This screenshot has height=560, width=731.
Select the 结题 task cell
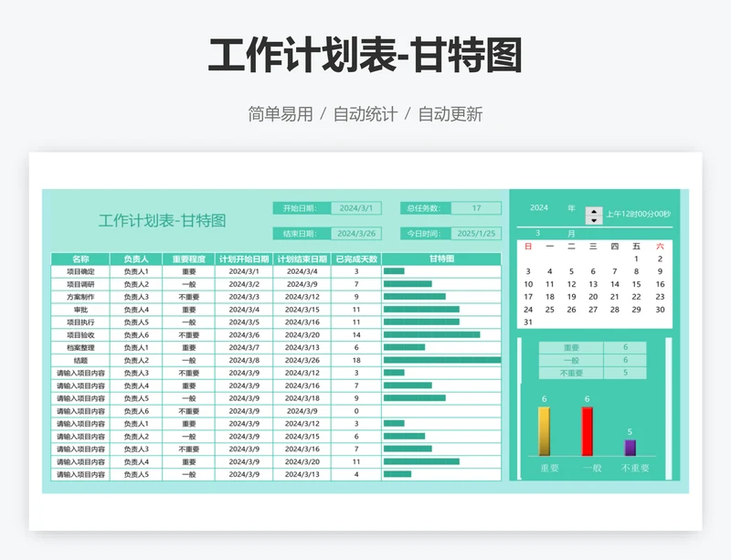click(x=80, y=360)
